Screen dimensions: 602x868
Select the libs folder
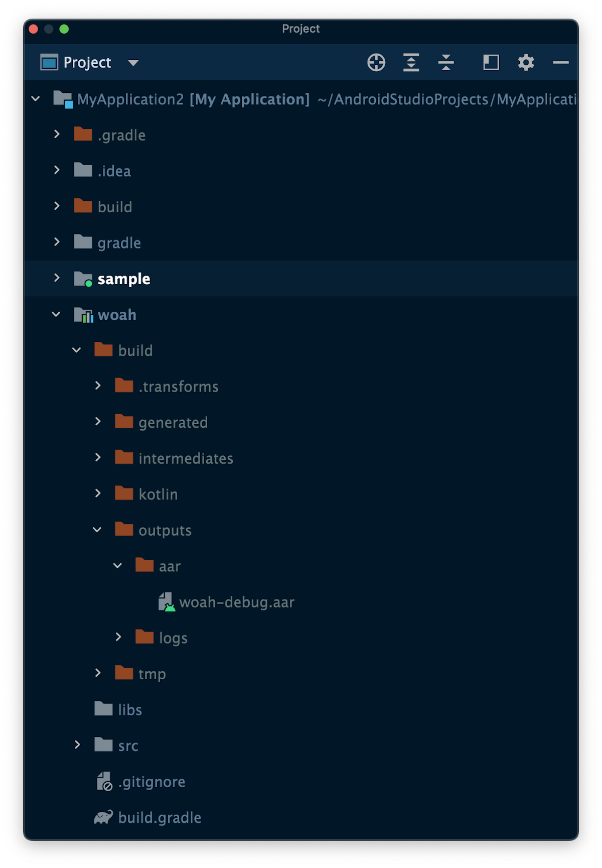coord(129,709)
